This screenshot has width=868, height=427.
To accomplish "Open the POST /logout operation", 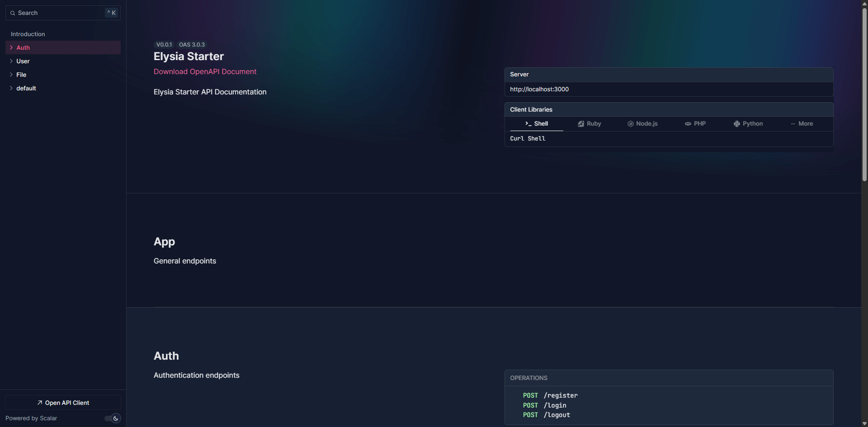I will coord(547,415).
